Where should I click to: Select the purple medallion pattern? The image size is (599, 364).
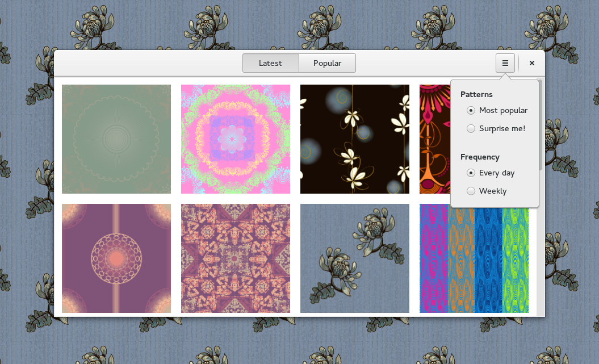116,258
